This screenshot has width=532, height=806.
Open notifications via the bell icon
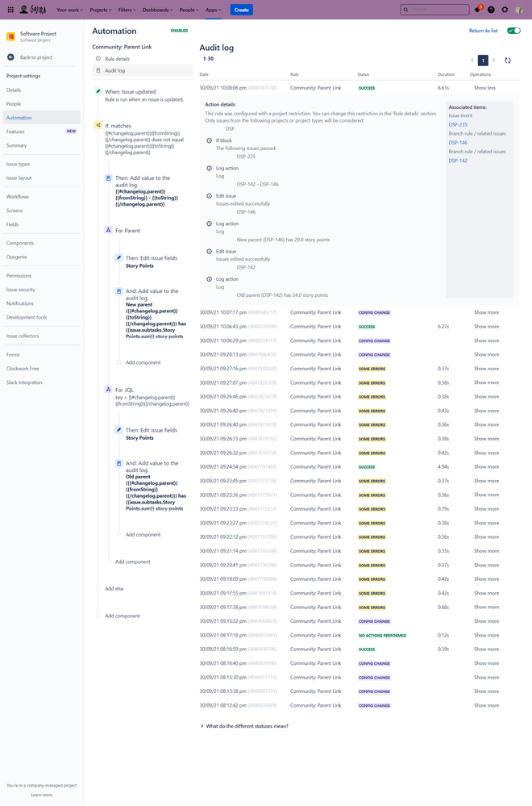pos(477,9)
